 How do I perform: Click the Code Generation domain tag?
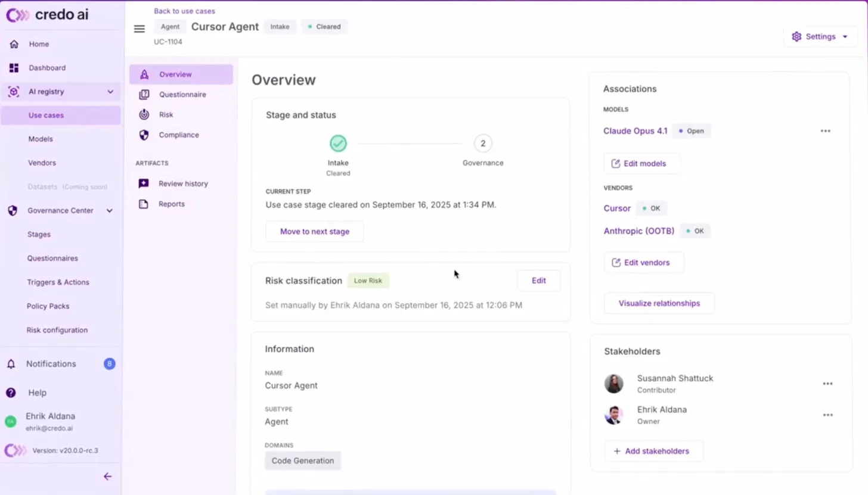click(303, 460)
